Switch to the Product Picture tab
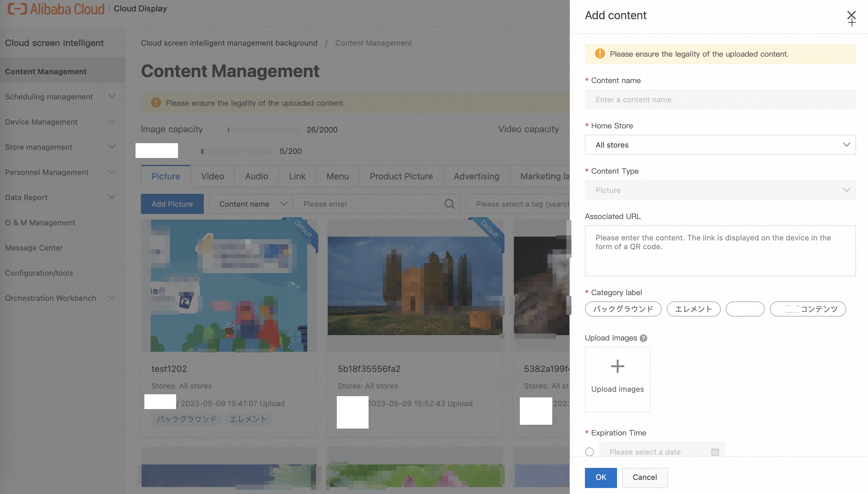This screenshot has height=494, width=868. (401, 176)
